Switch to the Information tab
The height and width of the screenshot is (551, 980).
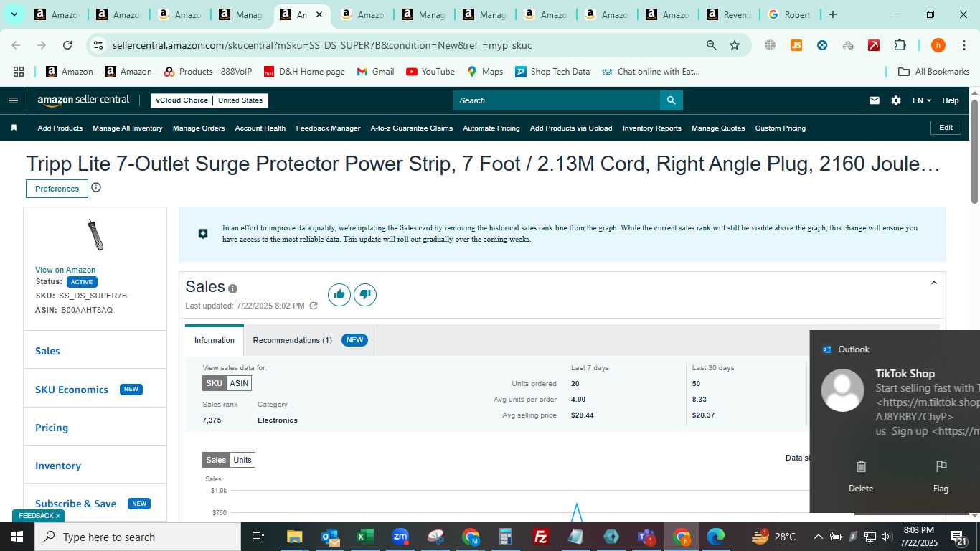215,340
